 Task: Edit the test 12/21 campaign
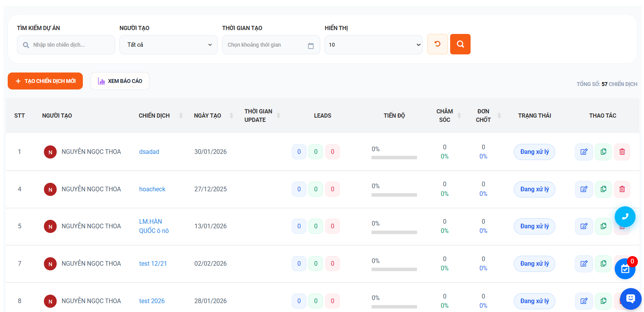[x=584, y=264]
